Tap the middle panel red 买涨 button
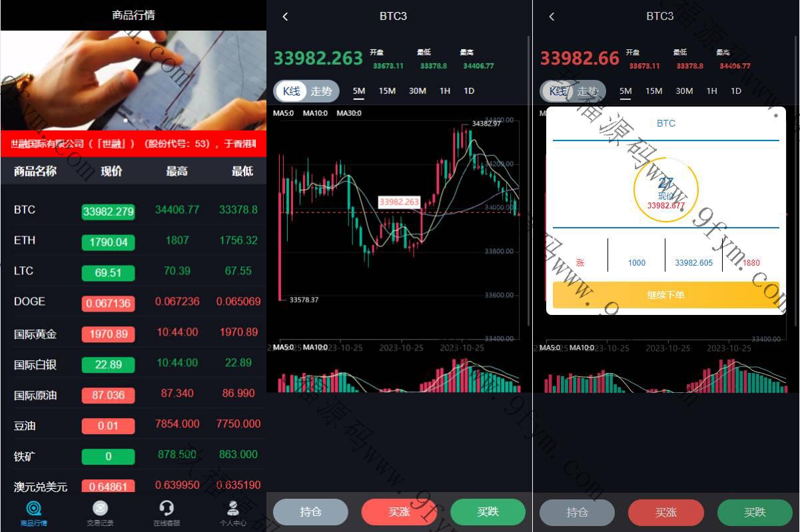800x532 pixels. tap(399, 512)
